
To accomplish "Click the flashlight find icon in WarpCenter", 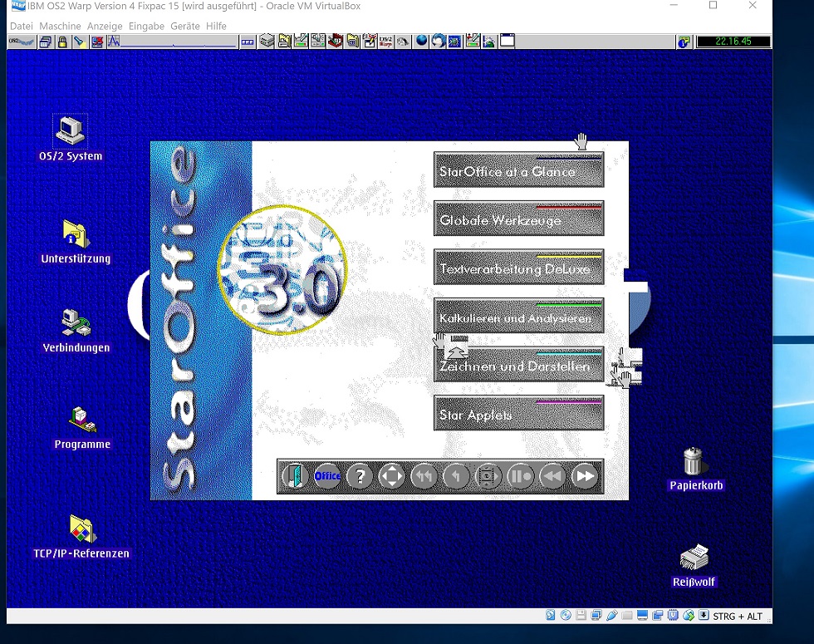I will point(79,42).
